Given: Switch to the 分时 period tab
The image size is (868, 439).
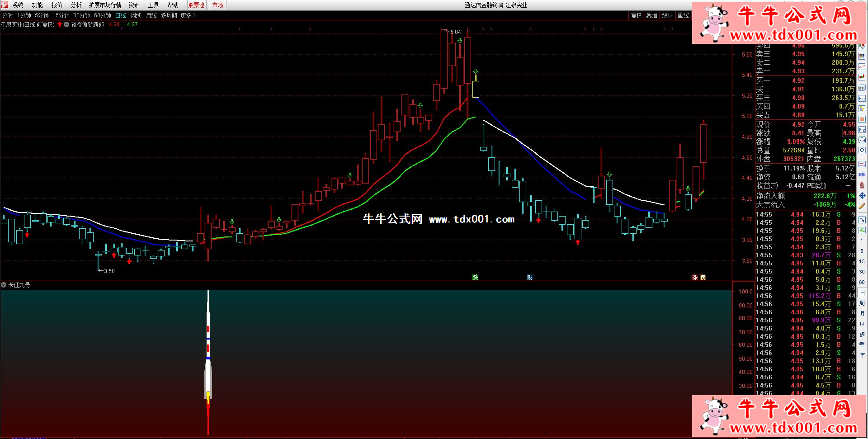Looking at the screenshot, I should [x=8, y=15].
